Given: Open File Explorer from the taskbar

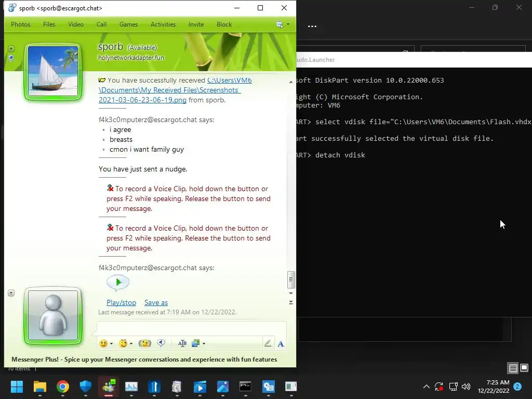Looking at the screenshot, I should point(39,387).
